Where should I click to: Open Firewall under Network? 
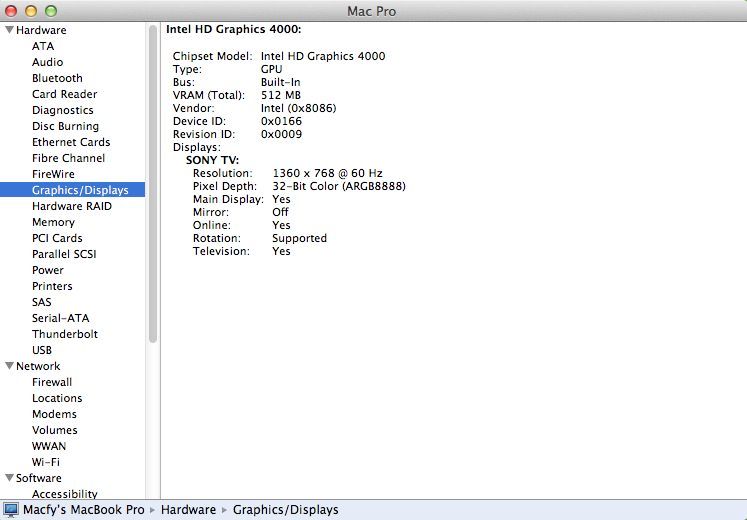click(52, 382)
